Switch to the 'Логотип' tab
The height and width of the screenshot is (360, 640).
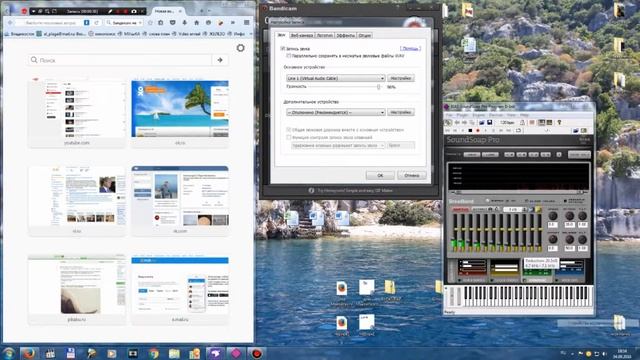click(324, 36)
